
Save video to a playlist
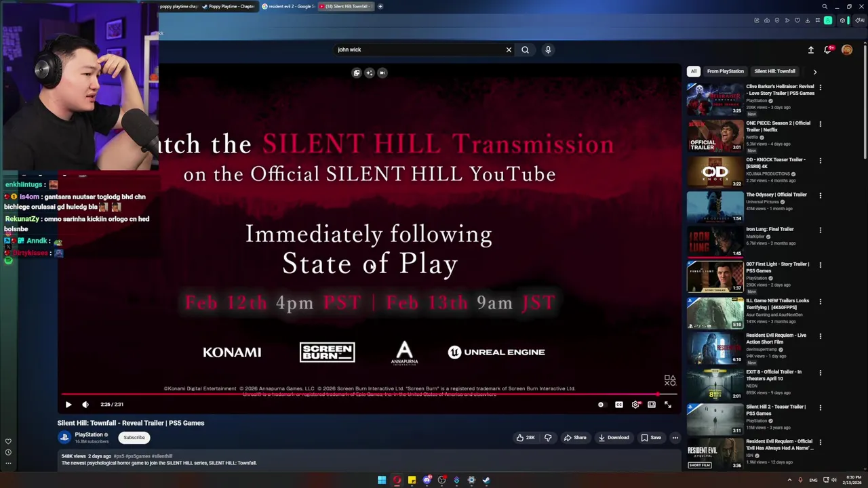click(x=651, y=438)
